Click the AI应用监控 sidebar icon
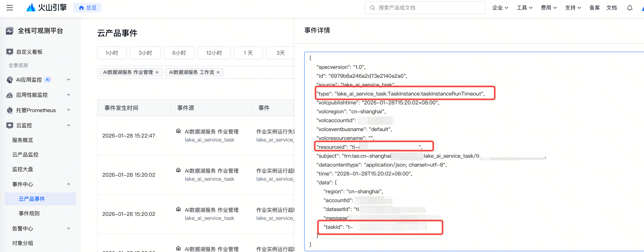 coord(10,80)
